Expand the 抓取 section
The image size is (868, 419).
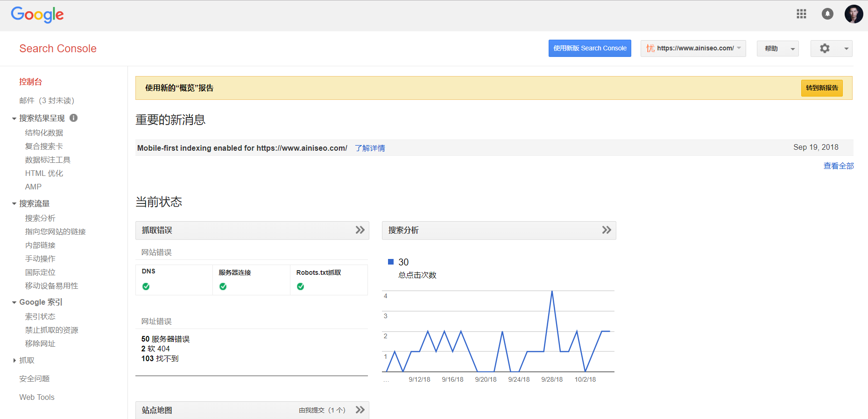[x=14, y=360]
